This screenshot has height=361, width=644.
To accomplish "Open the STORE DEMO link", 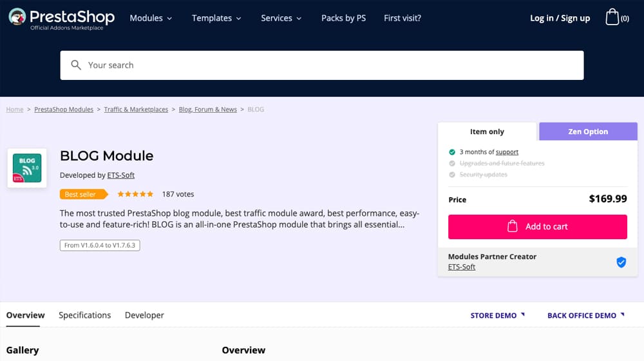I will [x=497, y=315].
